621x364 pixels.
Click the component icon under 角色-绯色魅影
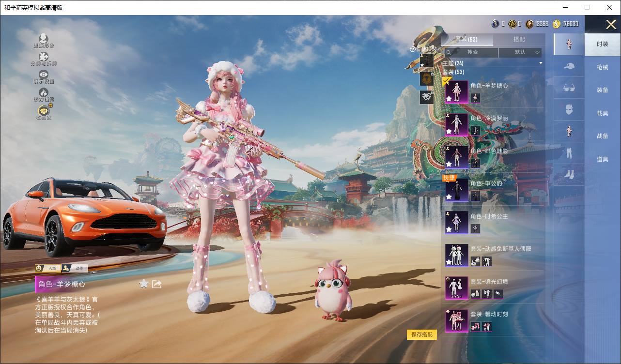point(475,163)
